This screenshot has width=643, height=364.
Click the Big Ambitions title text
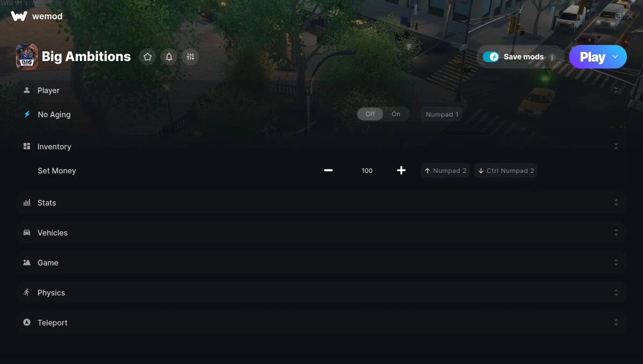click(86, 57)
